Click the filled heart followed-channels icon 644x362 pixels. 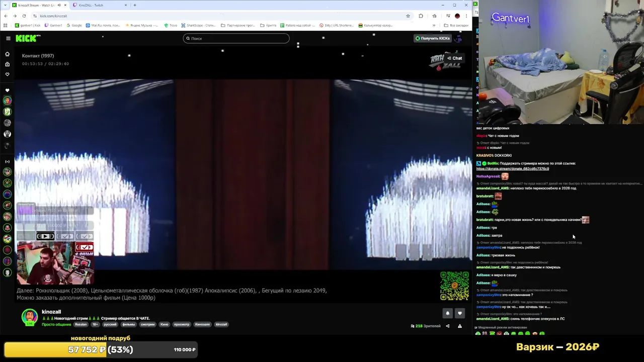7,90
